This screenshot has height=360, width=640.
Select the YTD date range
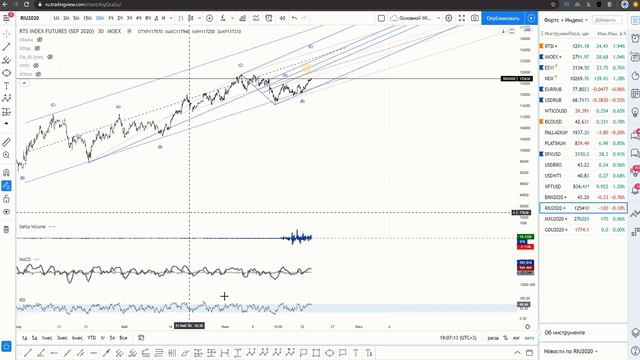(92, 338)
